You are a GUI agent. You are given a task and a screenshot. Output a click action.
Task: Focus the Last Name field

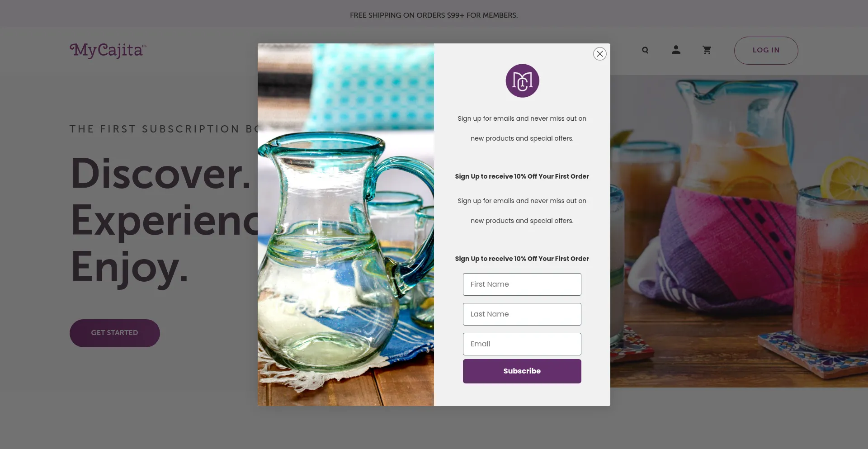pyautogui.click(x=522, y=314)
